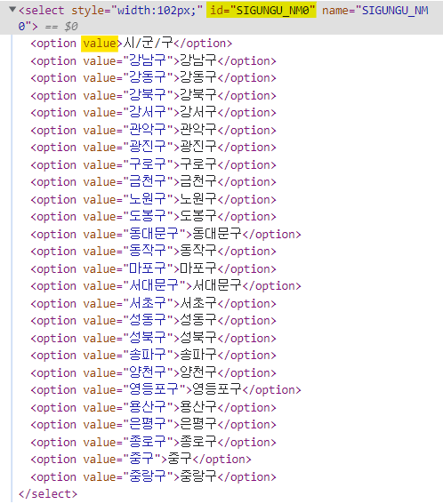Click the 관악구 option row
Screen dimensions: 443x504
(153, 130)
